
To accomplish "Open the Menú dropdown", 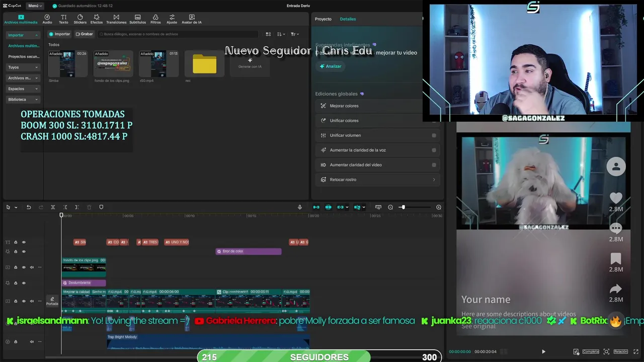I will tap(35, 6).
